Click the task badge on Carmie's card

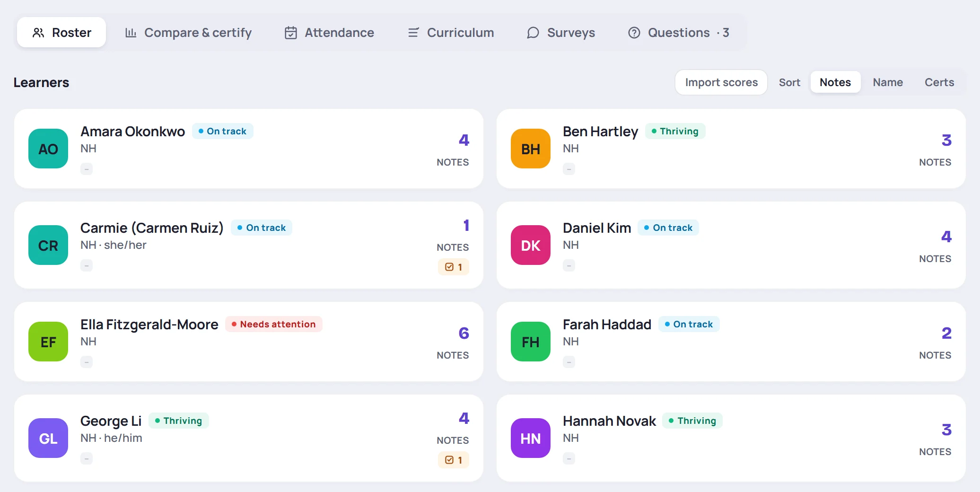[x=454, y=267]
